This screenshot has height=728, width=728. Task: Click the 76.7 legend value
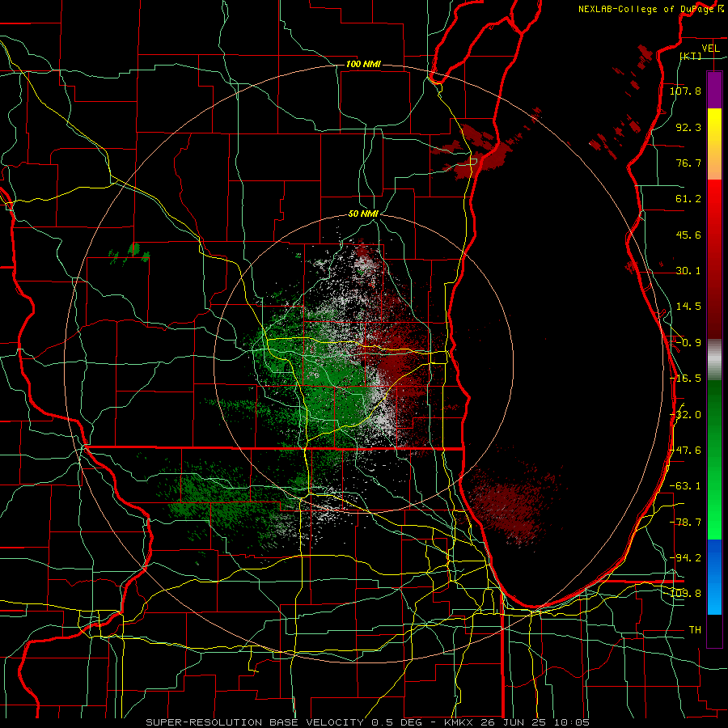tap(688, 163)
